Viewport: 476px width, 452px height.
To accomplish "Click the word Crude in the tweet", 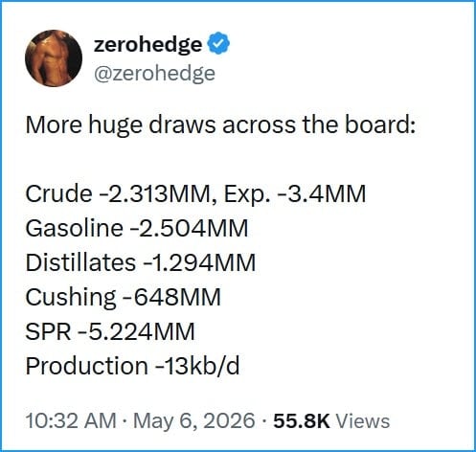I will coord(58,193).
